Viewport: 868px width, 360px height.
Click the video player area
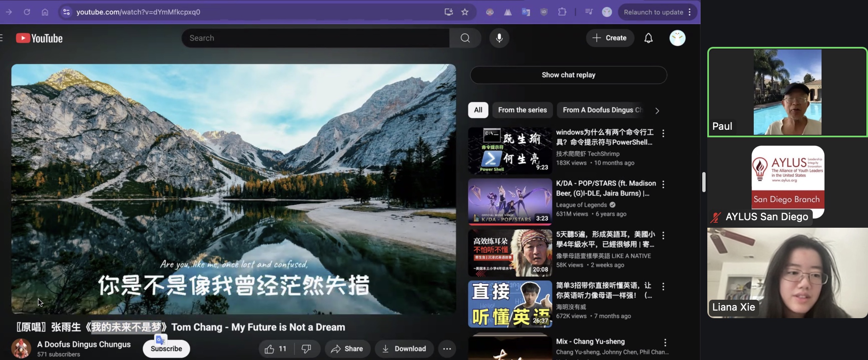234,189
